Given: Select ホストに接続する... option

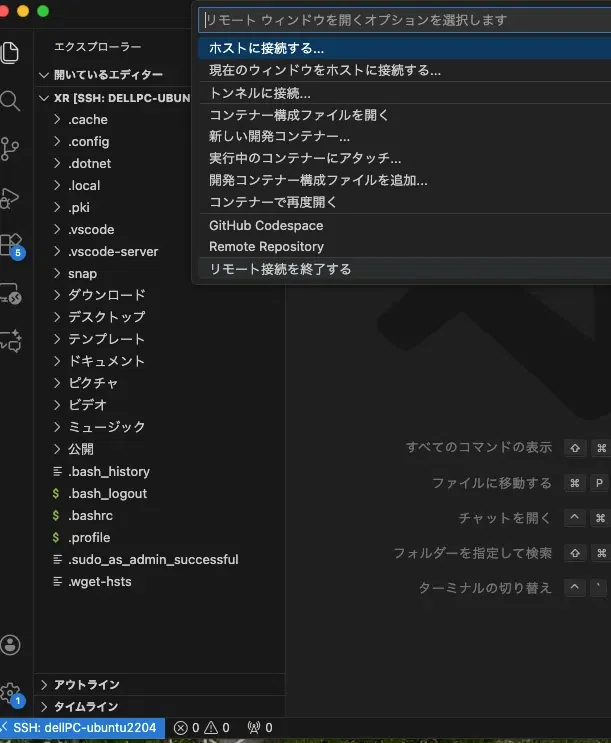Looking at the screenshot, I should point(404,48).
